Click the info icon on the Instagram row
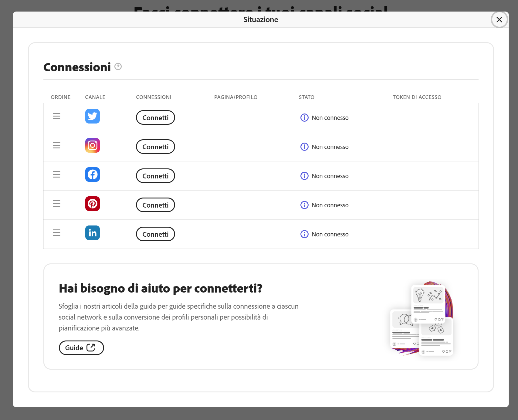 tap(304, 147)
